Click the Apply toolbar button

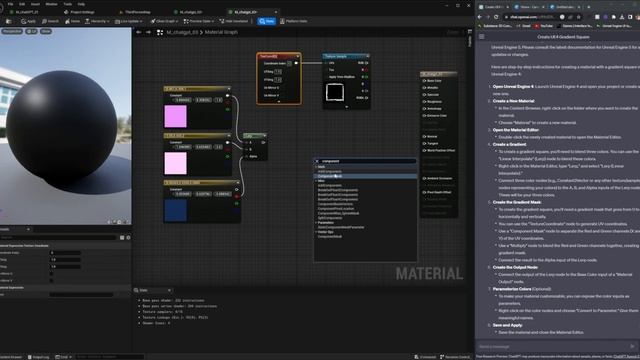click(29, 21)
